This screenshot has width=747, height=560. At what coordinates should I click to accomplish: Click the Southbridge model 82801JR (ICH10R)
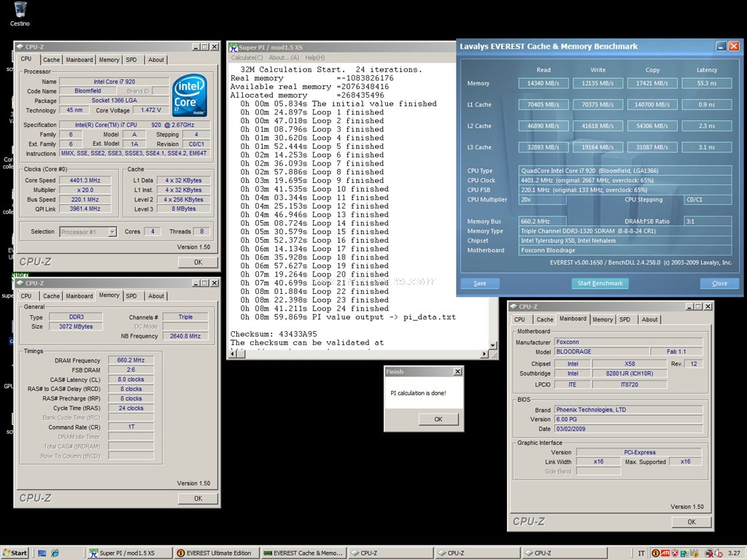630,374
